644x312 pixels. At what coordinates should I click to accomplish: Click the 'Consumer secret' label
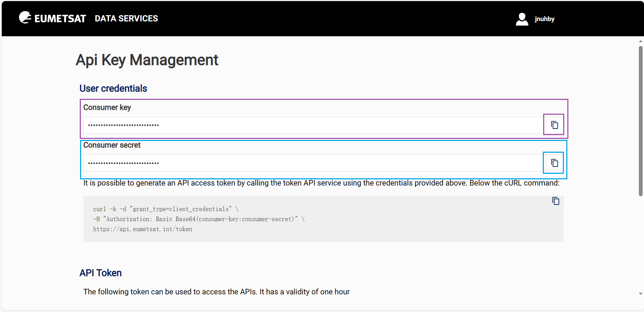[112, 145]
